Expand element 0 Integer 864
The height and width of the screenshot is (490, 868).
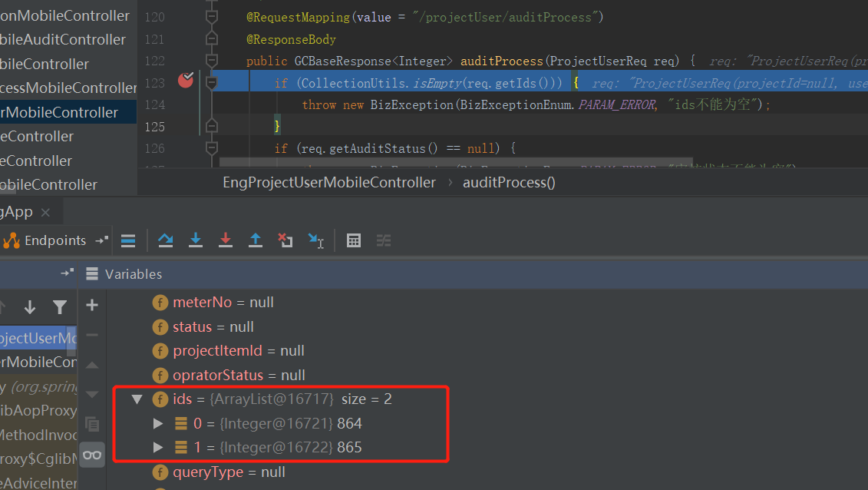[158, 423]
